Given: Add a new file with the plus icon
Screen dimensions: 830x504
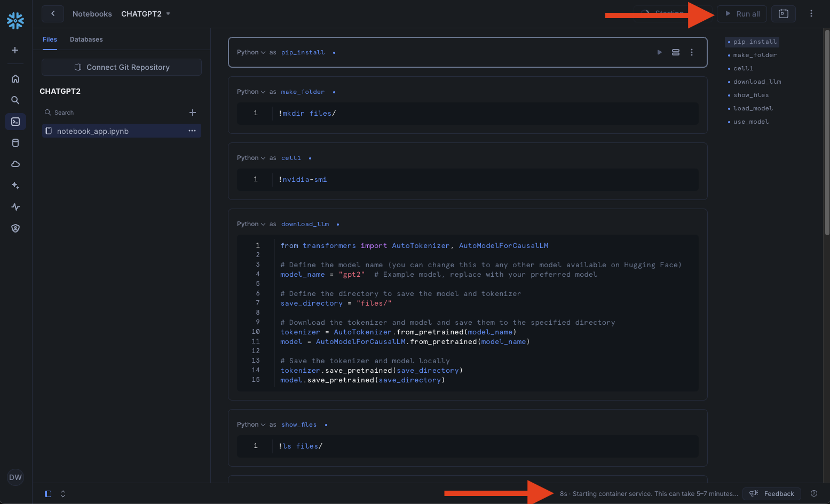Looking at the screenshot, I should click(x=193, y=113).
